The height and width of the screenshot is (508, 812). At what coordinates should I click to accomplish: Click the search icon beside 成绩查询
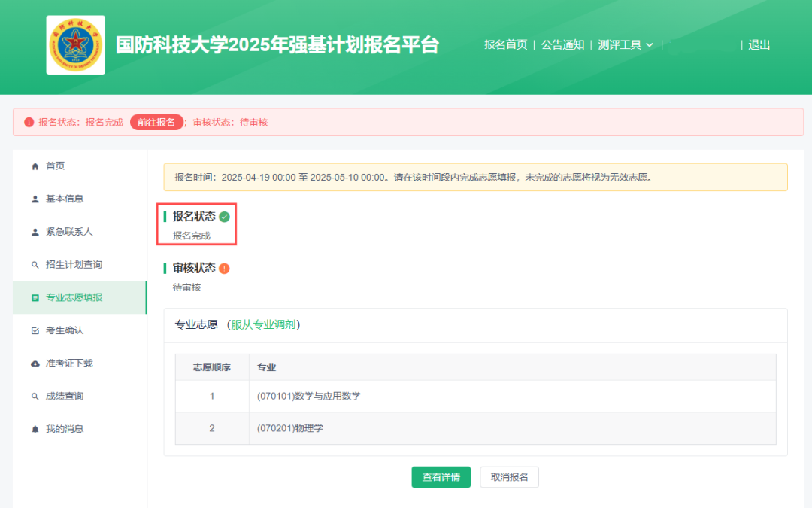click(35, 397)
